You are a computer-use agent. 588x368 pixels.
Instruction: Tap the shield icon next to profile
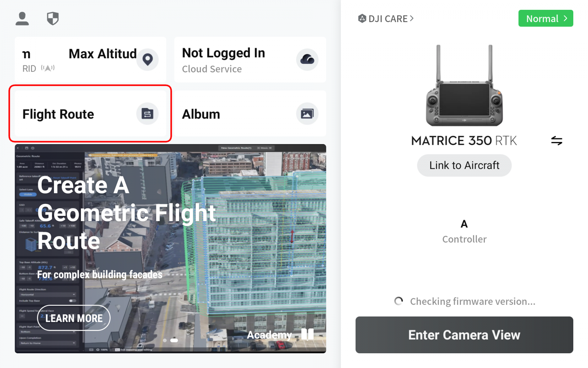52,19
